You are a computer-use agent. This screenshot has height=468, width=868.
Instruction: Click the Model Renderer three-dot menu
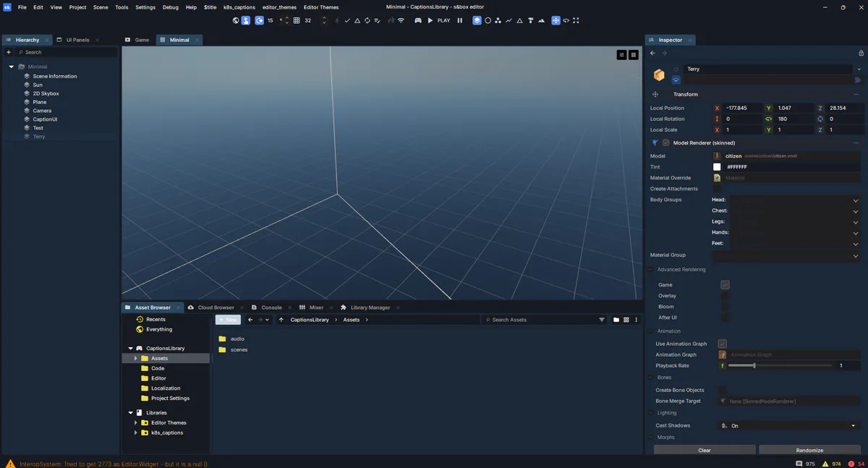tap(856, 143)
